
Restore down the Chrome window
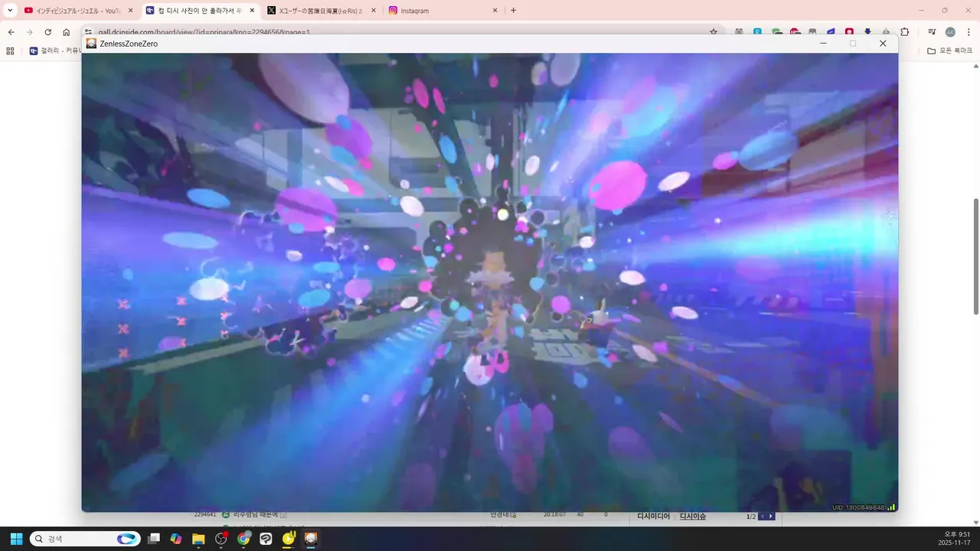point(945,11)
